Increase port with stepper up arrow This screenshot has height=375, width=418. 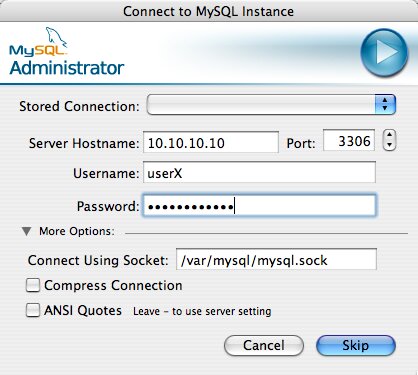(x=389, y=135)
